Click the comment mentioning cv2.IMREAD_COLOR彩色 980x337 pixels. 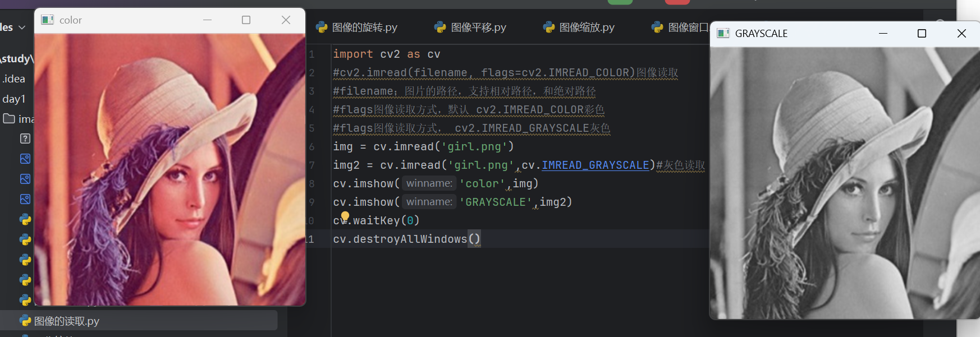click(x=469, y=109)
